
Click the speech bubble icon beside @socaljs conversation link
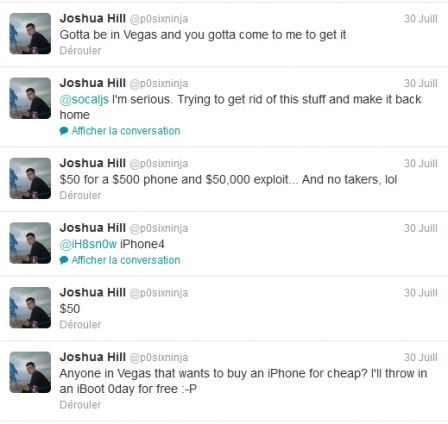pos(64,131)
